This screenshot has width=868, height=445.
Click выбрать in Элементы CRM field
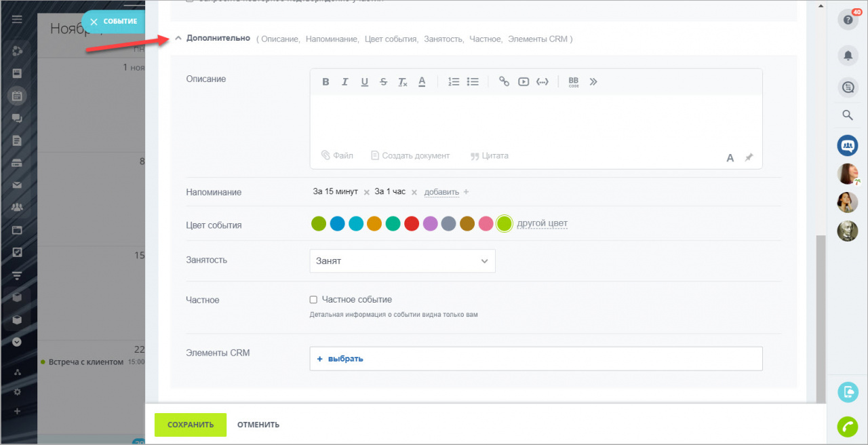[x=340, y=359]
